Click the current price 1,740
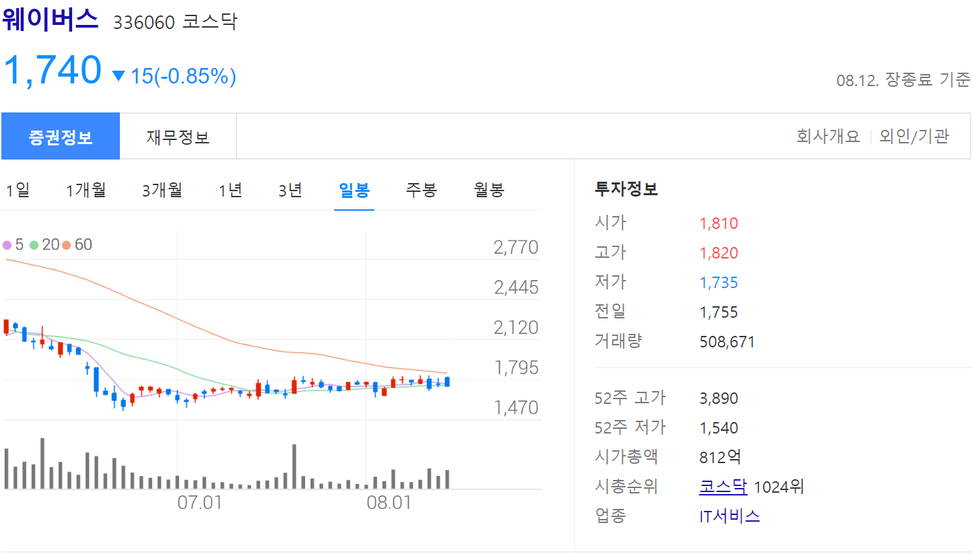 (x=53, y=70)
